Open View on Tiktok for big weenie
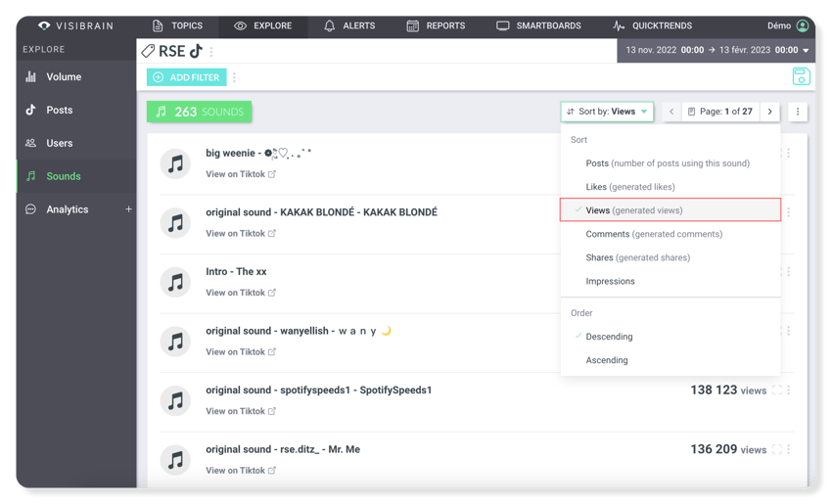 point(241,174)
